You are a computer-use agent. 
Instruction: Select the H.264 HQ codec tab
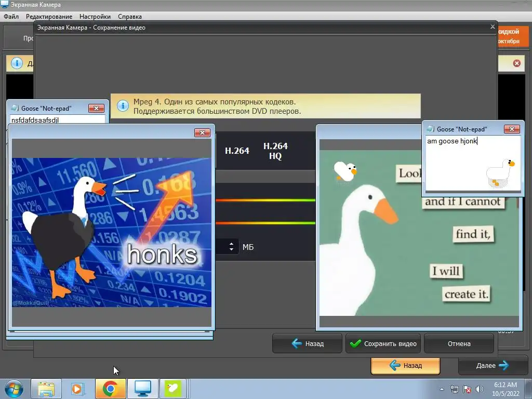[x=275, y=151]
